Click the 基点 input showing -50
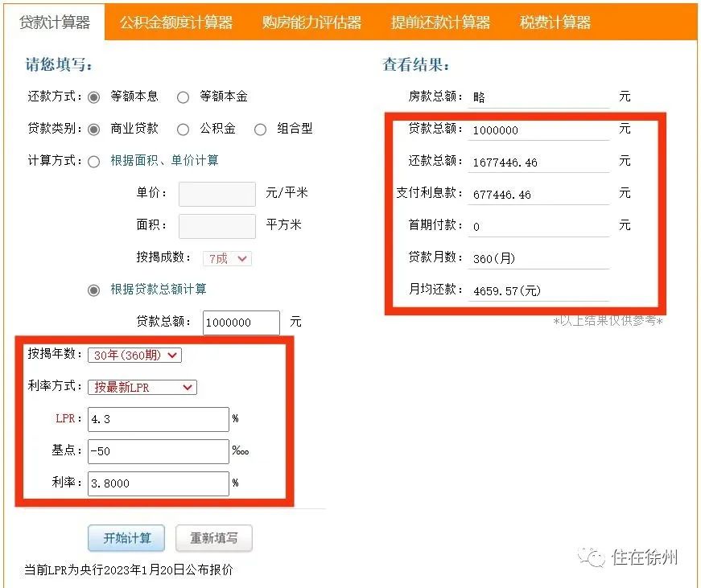Viewport: 701px width, 588px height. pos(158,451)
